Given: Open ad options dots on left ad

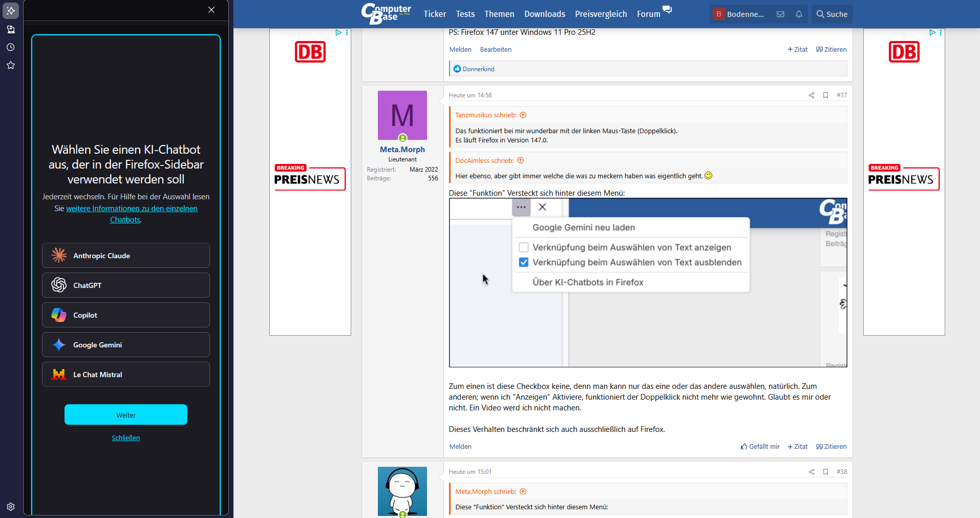Looking at the screenshot, I should pos(347,33).
